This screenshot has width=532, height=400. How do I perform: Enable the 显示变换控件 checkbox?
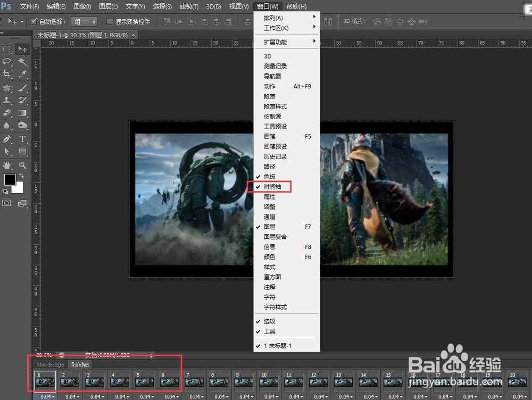point(110,22)
